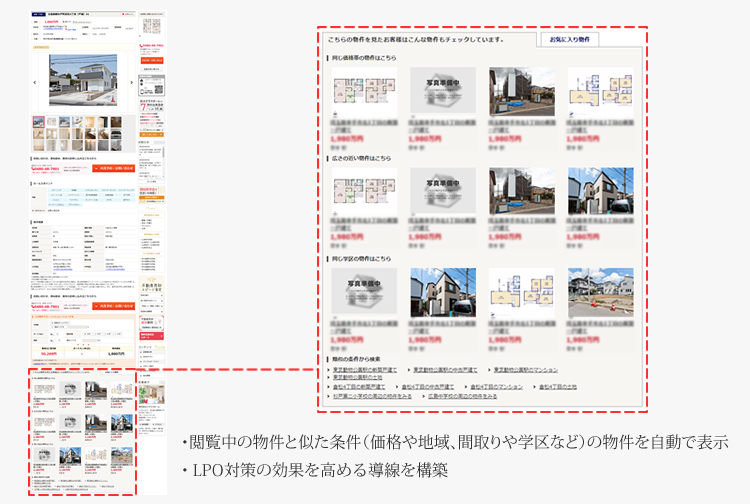750x504 pixels.
Task: Open the first floor plan thumbnail under 同じ価格帯
Action: point(356,92)
